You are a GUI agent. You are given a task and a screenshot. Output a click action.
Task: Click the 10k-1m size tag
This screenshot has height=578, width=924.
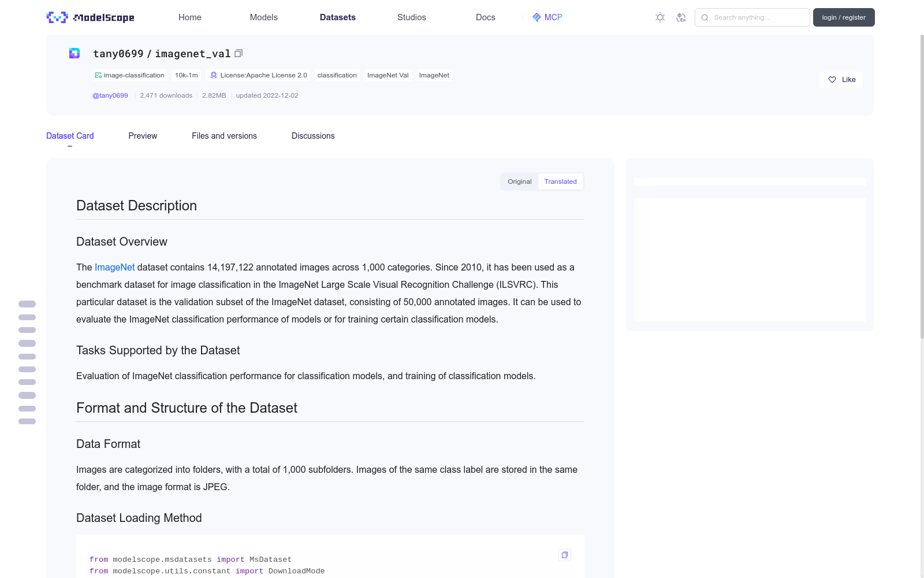pos(187,75)
